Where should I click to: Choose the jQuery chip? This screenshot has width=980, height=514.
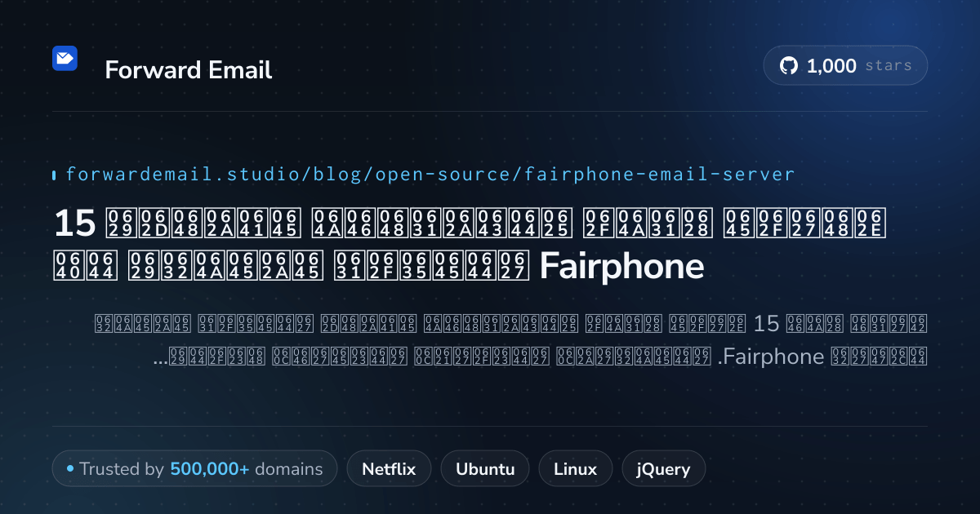664,469
